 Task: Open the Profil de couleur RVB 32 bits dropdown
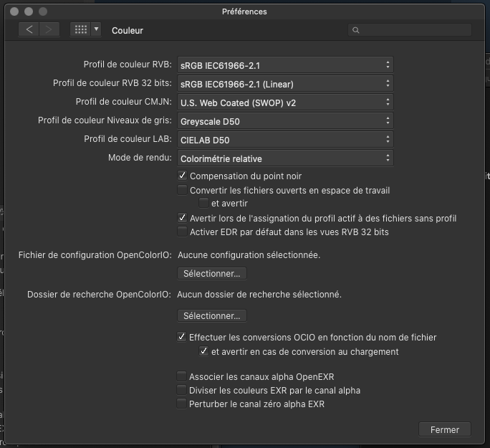pos(285,83)
